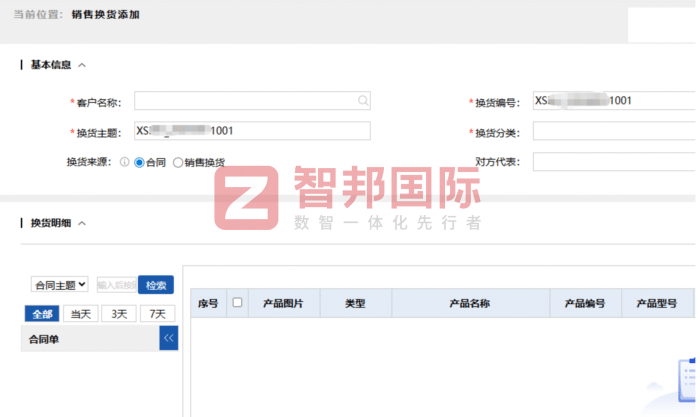The image size is (700, 417).
Task: Tick the select-all checkbox in table header
Action: (237, 303)
